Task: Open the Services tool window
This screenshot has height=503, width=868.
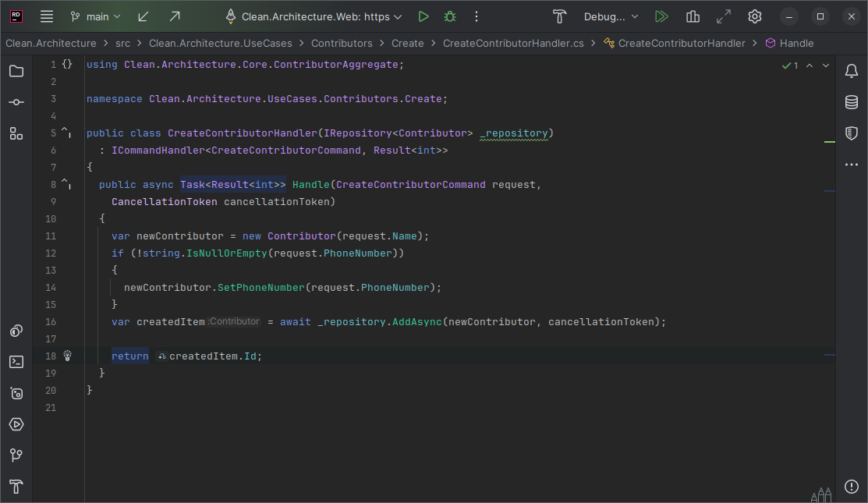Action: [x=16, y=424]
